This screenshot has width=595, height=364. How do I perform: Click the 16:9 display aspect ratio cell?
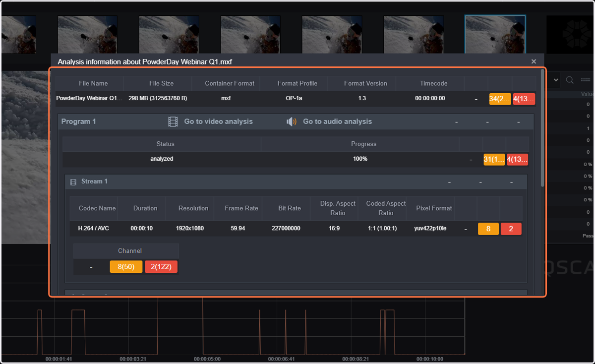(x=334, y=229)
